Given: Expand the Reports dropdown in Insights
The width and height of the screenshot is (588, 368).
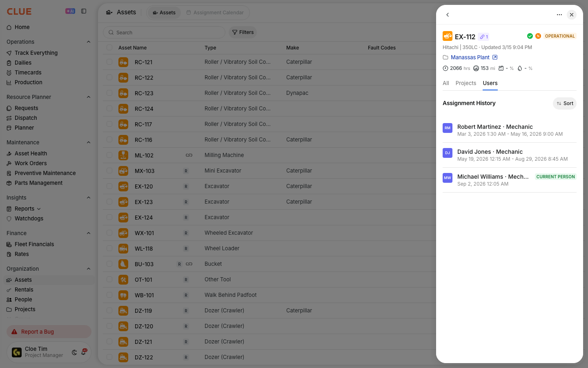Looking at the screenshot, I should [x=39, y=209].
